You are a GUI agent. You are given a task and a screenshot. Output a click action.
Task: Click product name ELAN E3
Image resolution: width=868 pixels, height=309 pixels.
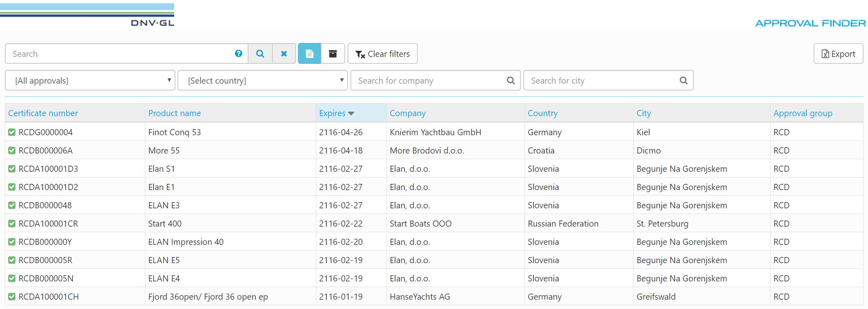(x=164, y=205)
